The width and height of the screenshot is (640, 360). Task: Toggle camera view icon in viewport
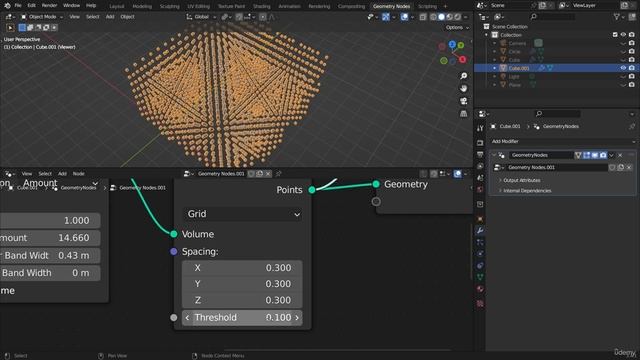(x=464, y=101)
